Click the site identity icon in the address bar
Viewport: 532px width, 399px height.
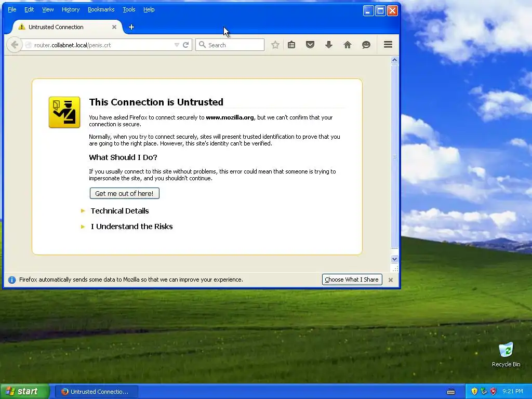coord(29,45)
